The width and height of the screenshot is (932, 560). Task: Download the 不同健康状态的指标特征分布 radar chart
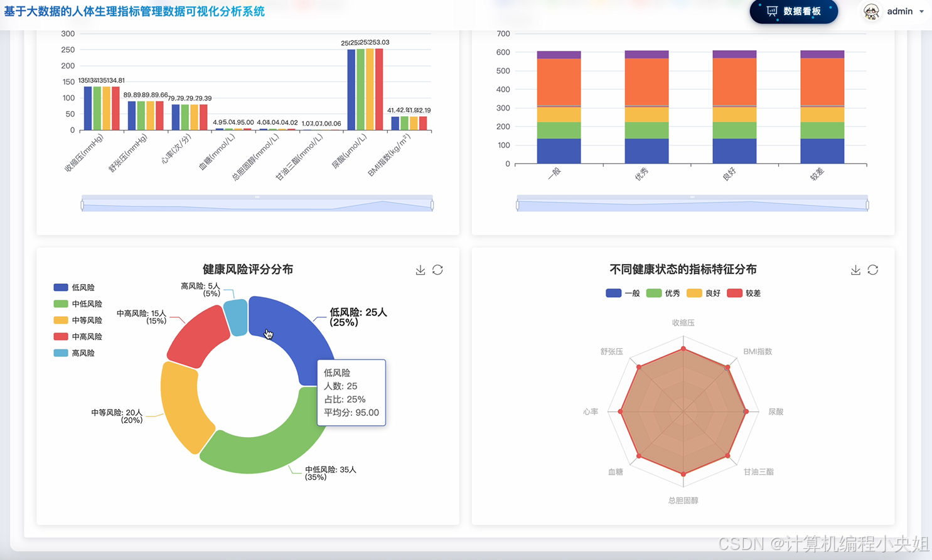pos(855,270)
